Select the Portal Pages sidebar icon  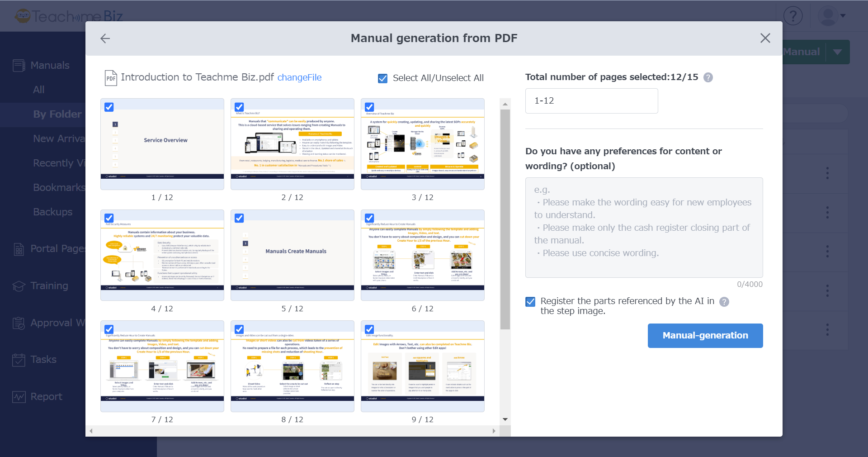tap(18, 248)
